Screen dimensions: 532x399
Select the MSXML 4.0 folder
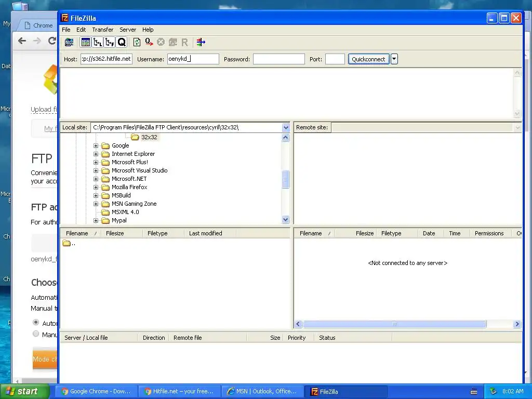[x=121, y=212]
